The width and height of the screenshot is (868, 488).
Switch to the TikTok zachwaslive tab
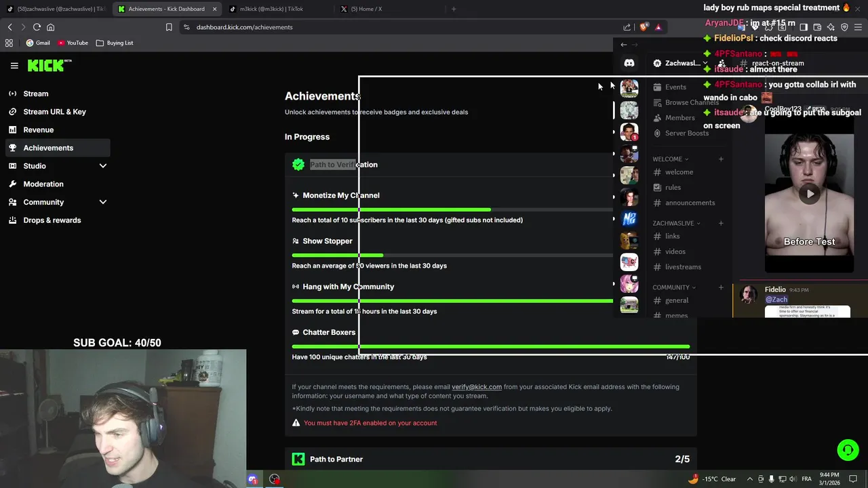coord(56,9)
